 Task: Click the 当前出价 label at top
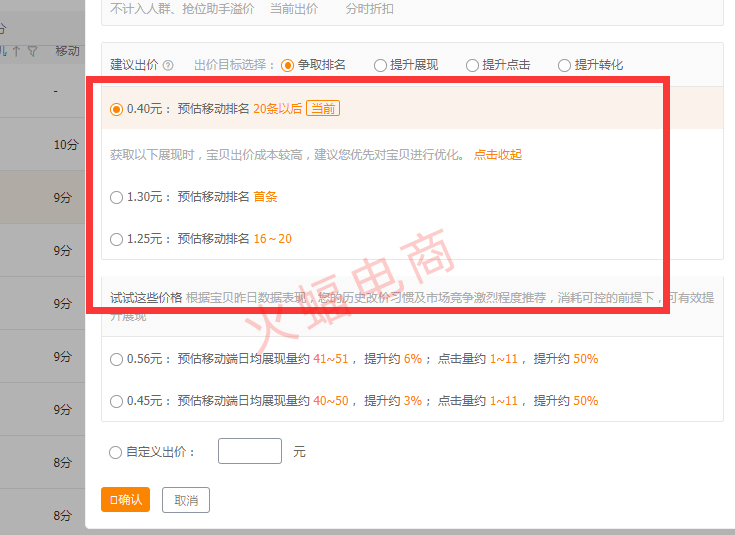pos(294,9)
